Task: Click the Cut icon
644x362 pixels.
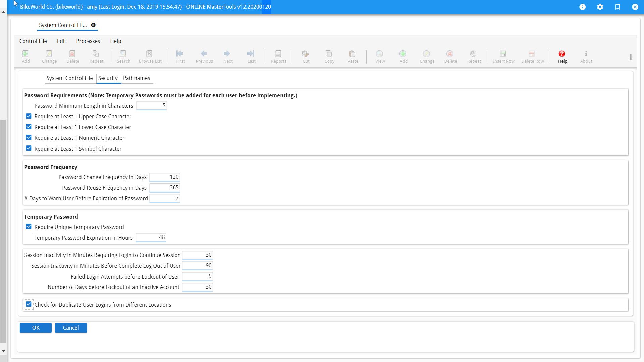Action: coord(305,56)
